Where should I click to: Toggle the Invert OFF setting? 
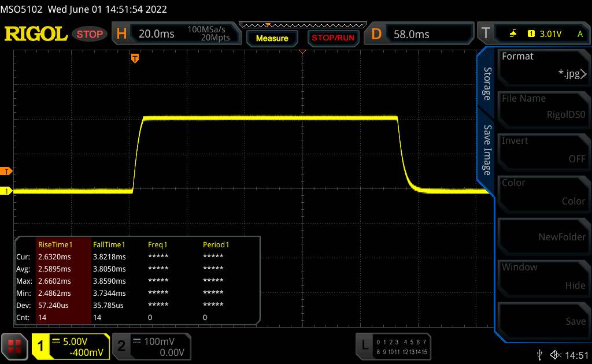(543, 150)
